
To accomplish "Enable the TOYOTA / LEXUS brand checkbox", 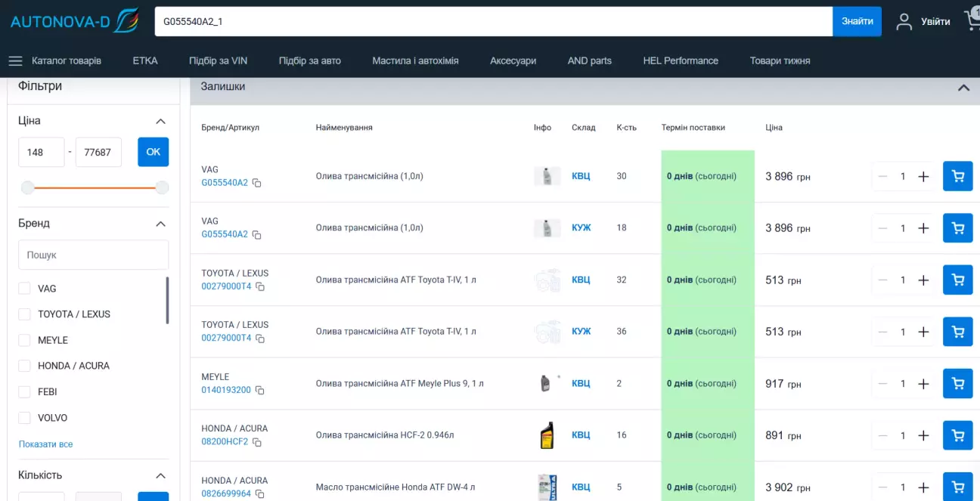I will [x=24, y=314].
